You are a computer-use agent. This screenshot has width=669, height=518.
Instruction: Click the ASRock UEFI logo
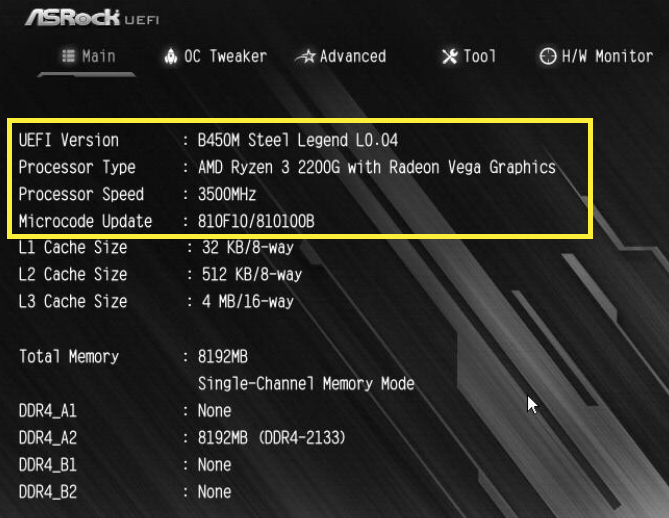92,18
